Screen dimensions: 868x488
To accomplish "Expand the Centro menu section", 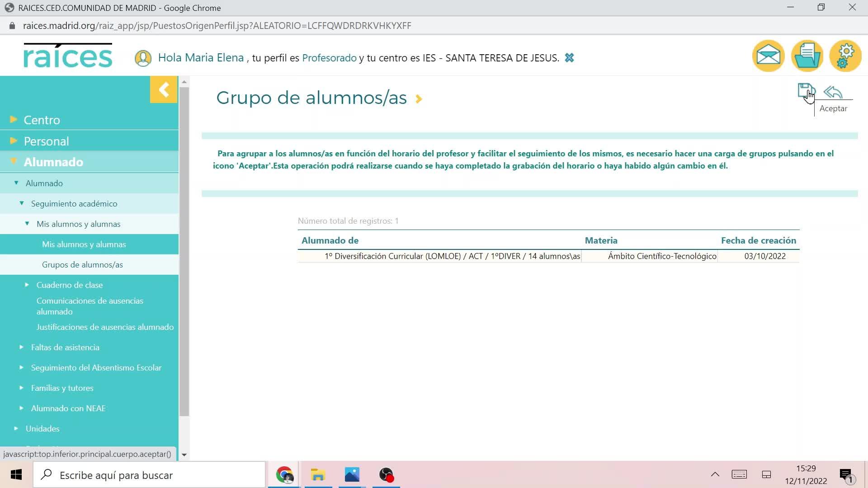I will click(42, 120).
